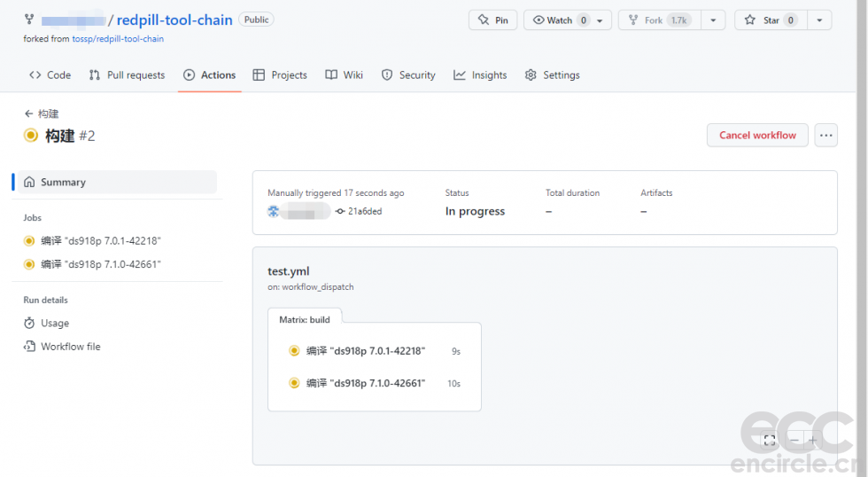Image resolution: width=868 pixels, height=477 pixels.
Task: Click the Pull requests tab icon
Action: tap(95, 74)
